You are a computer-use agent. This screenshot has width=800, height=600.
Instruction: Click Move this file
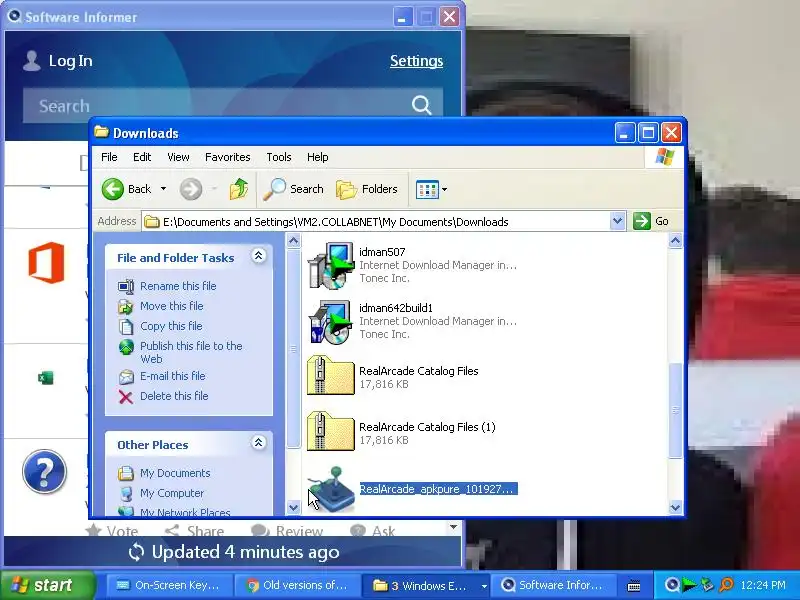click(171, 306)
